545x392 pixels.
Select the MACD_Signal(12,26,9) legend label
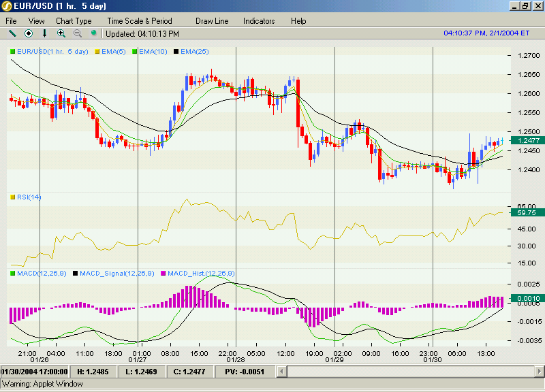tap(117, 274)
